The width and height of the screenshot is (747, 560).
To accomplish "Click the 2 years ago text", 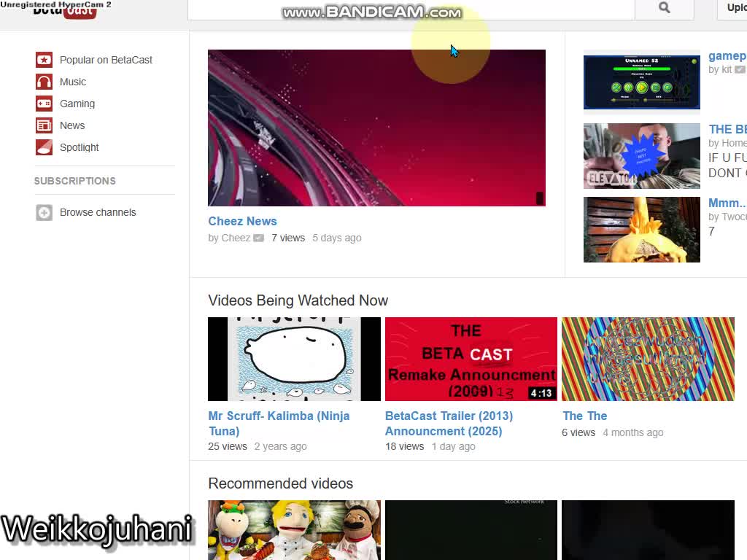I will (281, 447).
